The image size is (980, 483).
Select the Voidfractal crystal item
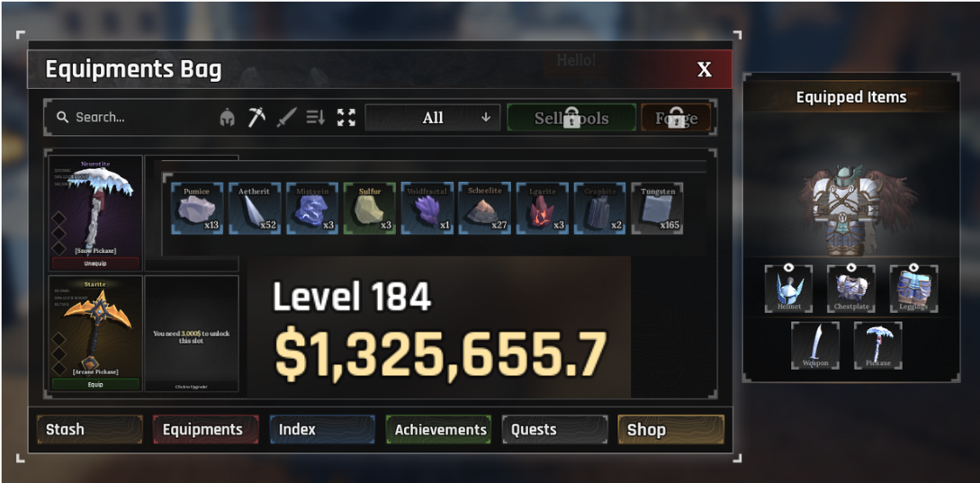427,209
